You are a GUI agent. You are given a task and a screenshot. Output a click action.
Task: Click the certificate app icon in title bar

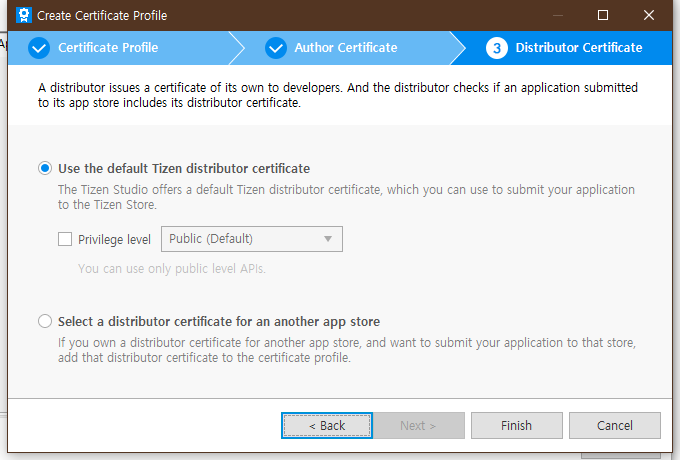point(24,15)
